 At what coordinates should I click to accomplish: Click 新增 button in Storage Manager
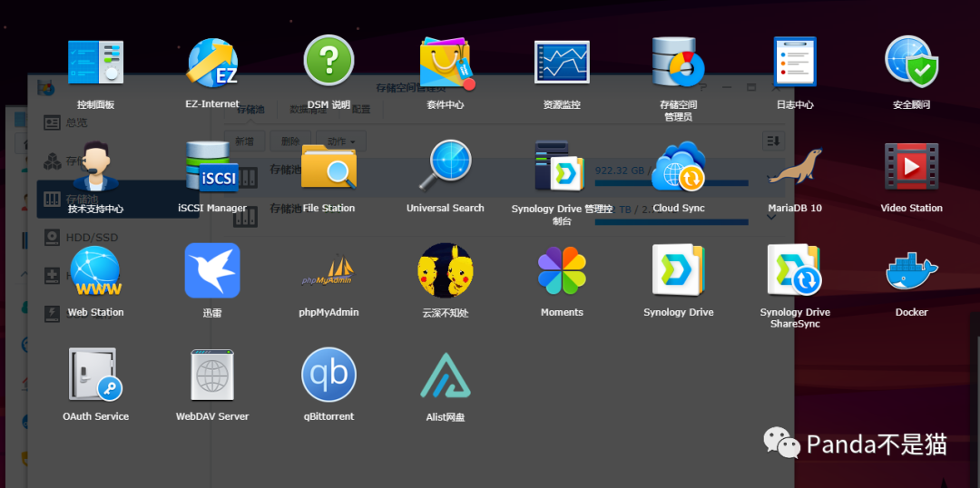244,142
